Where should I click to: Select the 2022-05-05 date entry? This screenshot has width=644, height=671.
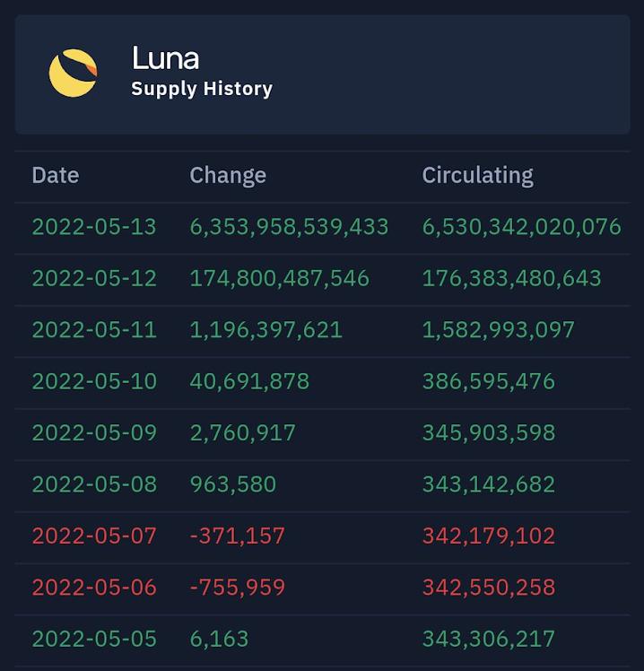coord(94,640)
